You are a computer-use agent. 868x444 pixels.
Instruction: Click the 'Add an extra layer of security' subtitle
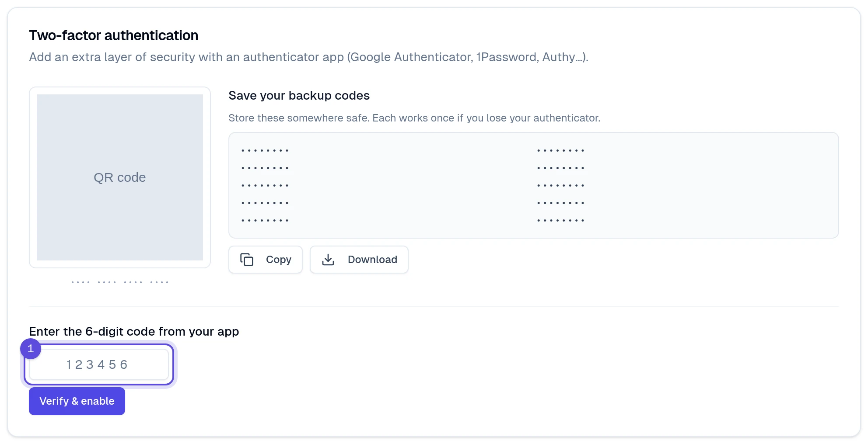(x=309, y=57)
